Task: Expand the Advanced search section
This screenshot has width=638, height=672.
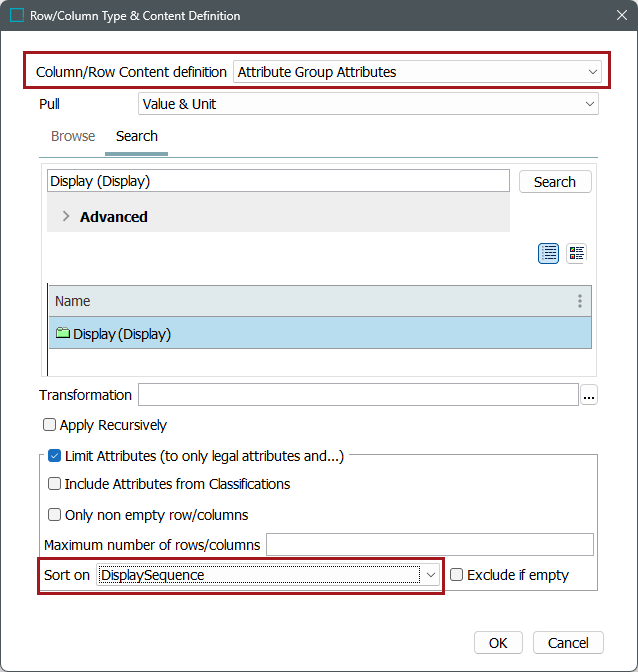Action: [x=67, y=216]
